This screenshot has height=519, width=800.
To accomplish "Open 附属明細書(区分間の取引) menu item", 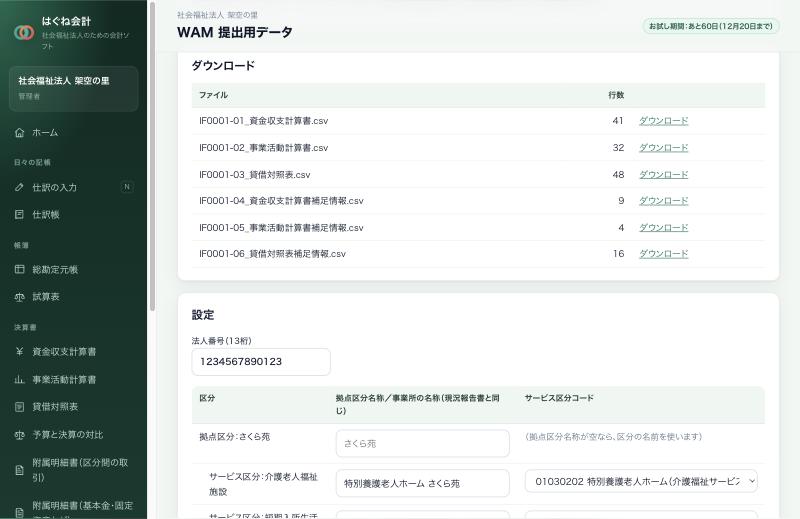I will pyautogui.click(x=73, y=470).
